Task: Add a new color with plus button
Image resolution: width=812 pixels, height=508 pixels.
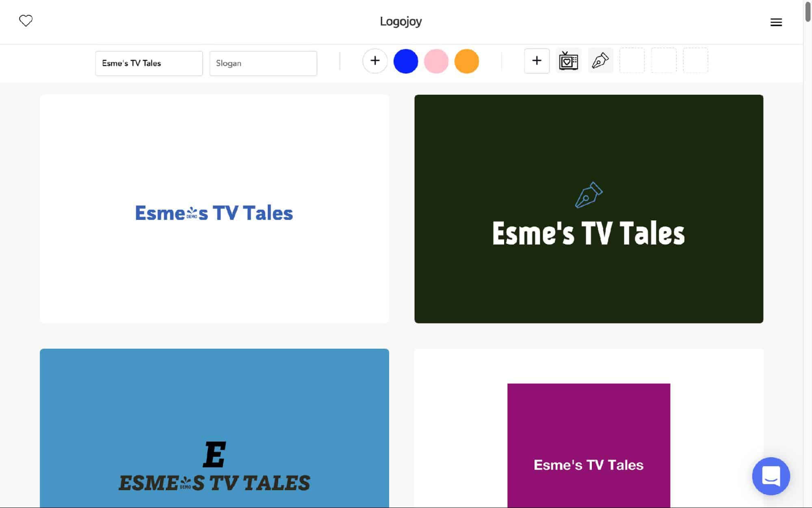Action: coord(375,61)
